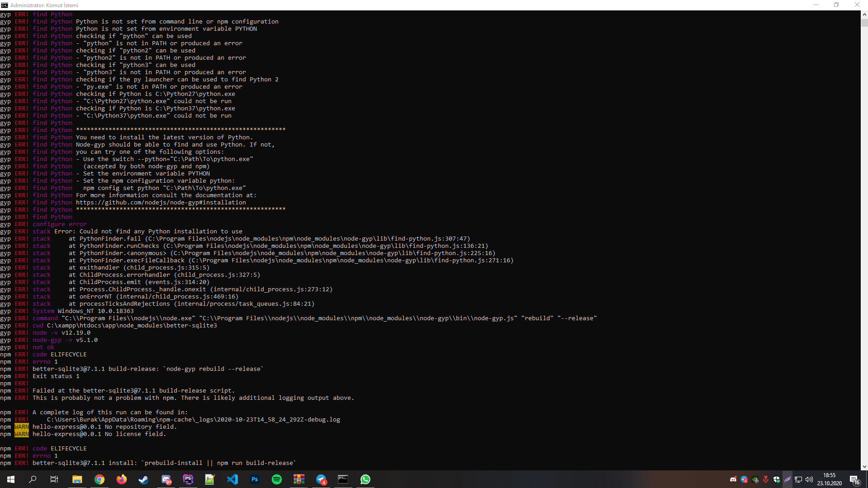Click the Command Prompt title bar icon

click(x=5, y=5)
